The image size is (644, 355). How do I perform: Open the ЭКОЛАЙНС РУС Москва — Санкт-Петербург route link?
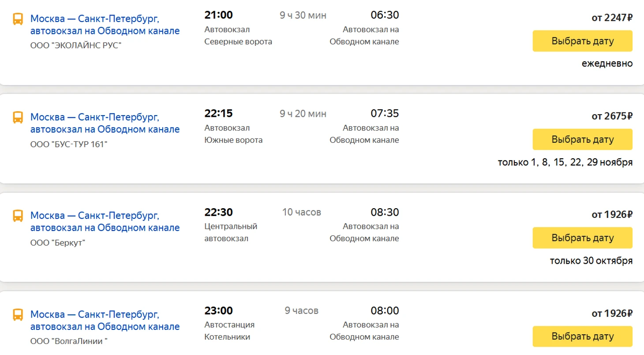coord(105,25)
